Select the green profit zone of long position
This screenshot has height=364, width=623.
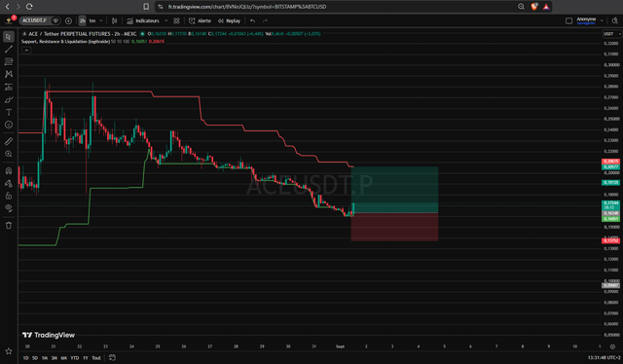(x=394, y=190)
